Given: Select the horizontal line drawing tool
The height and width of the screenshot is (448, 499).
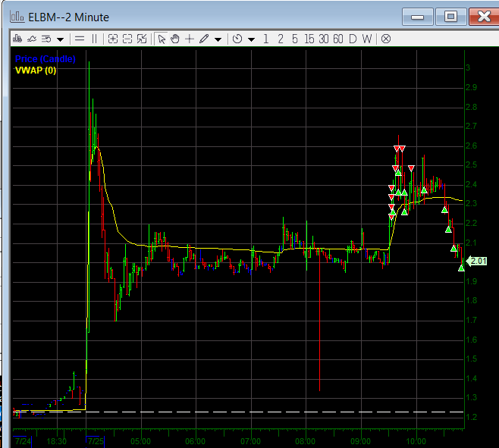Looking at the screenshot, I should (x=80, y=39).
